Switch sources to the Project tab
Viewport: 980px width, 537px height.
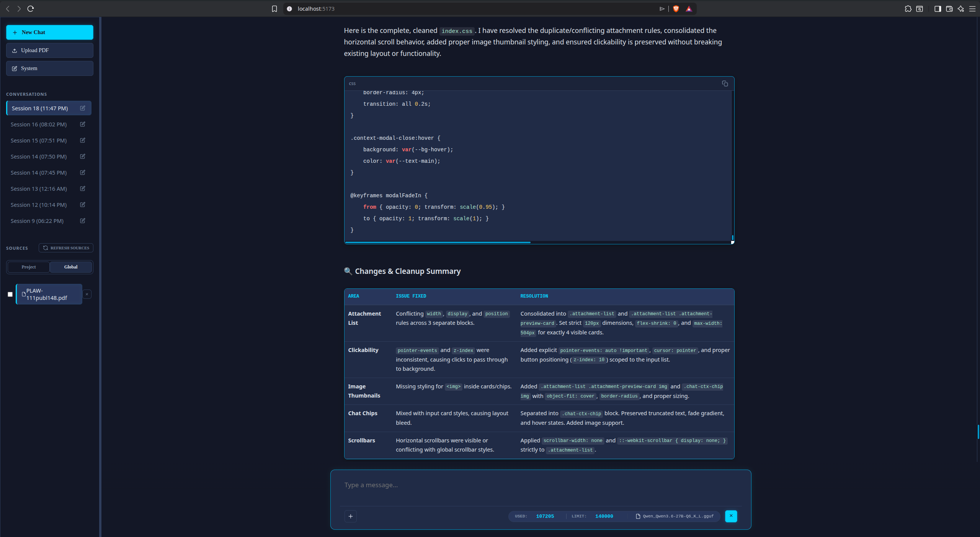click(x=29, y=267)
